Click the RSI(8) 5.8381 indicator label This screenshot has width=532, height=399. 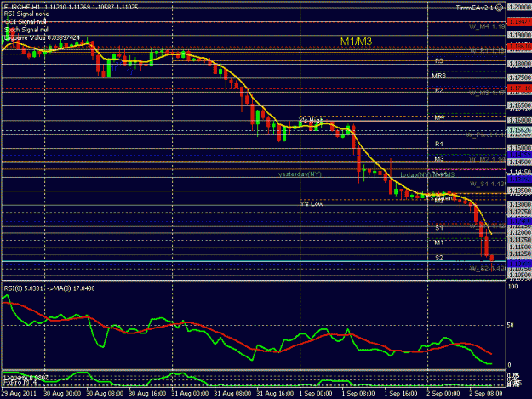(x=24, y=288)
